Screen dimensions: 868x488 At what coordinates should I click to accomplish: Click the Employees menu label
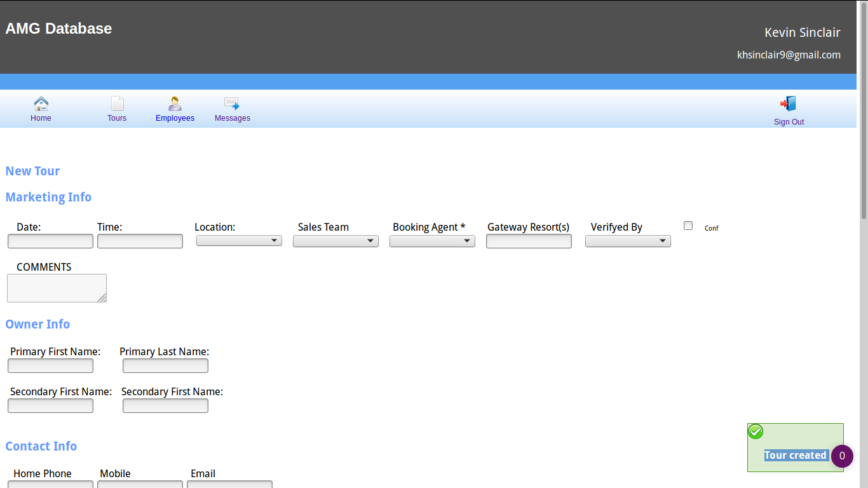pyautogui.click(x=175, y=118)
